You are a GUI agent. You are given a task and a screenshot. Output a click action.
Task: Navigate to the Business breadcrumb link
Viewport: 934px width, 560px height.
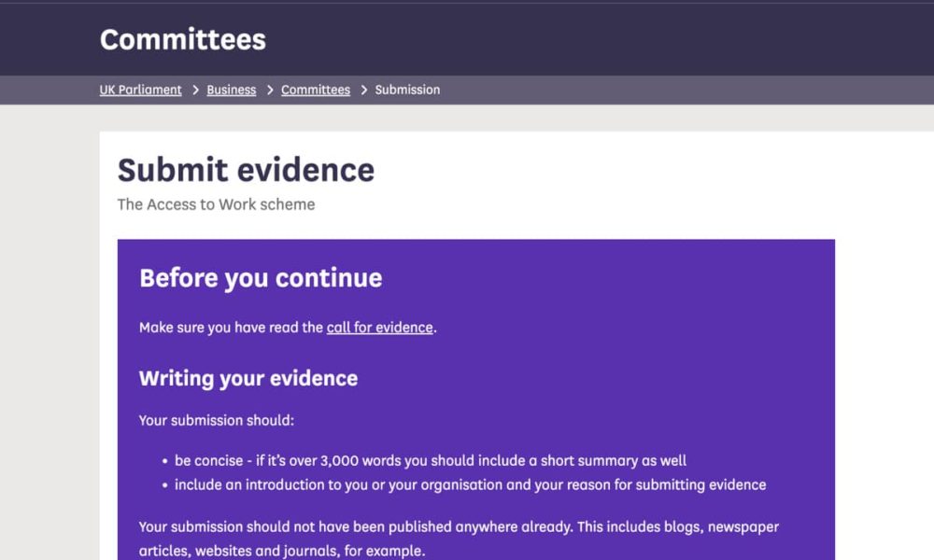tap(231, 90)
